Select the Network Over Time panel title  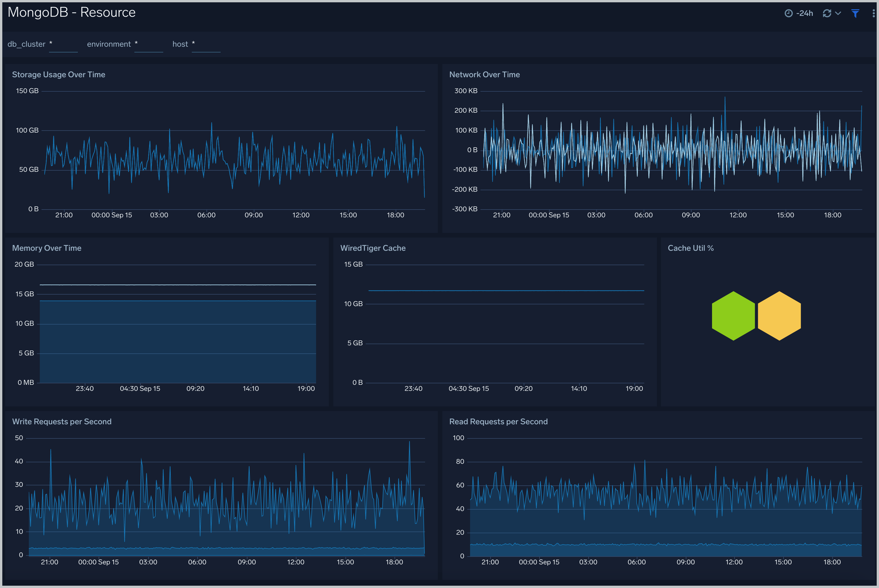click(484, 74)
